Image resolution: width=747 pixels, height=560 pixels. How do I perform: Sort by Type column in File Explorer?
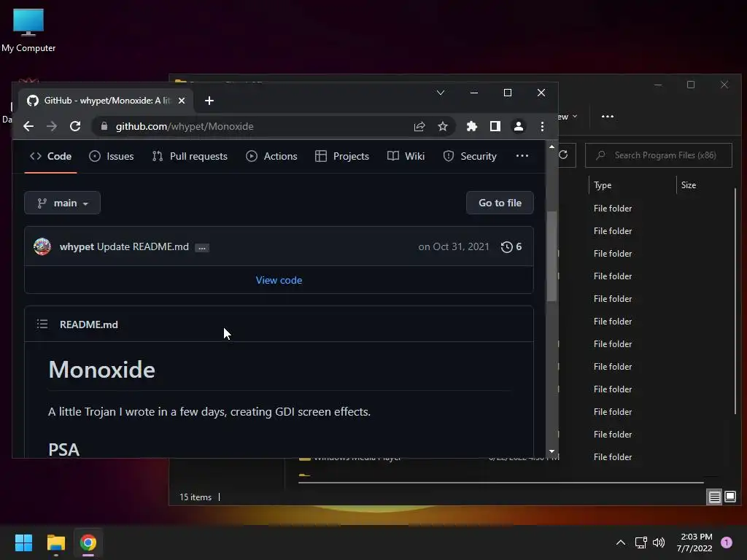[603, 185]
